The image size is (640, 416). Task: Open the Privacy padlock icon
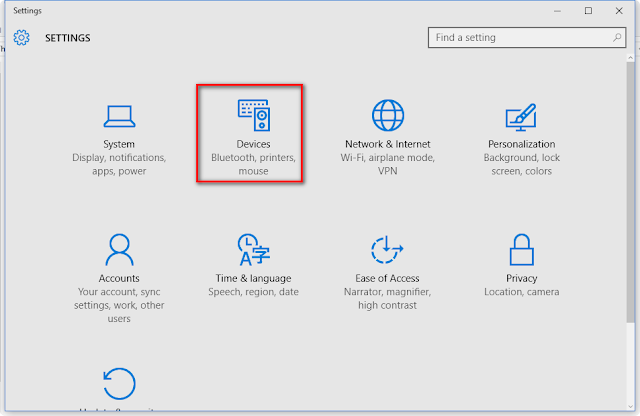[x=522, y=249]
